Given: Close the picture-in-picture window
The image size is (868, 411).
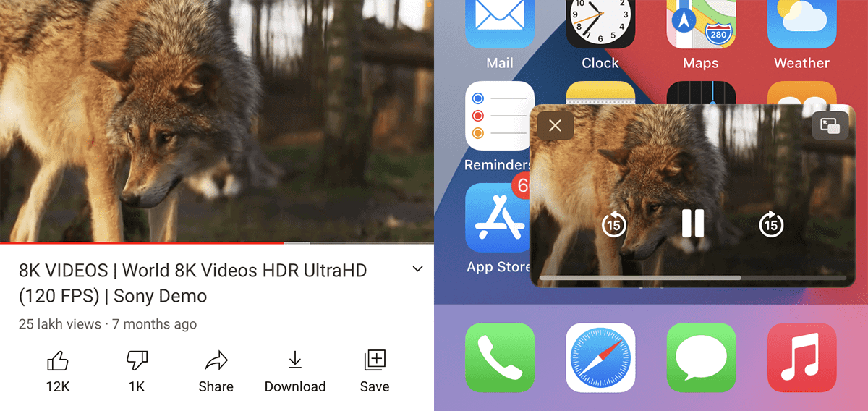Looking at the screenshot, I should pos(555,126).
